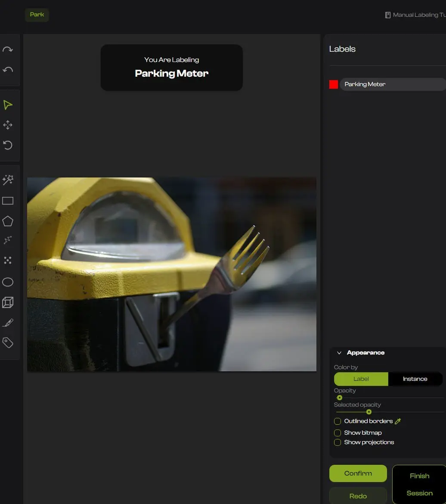Select the move tool with four arrows
The height and width of the screenshot is (504, 446).
click(x=8, y=125)
